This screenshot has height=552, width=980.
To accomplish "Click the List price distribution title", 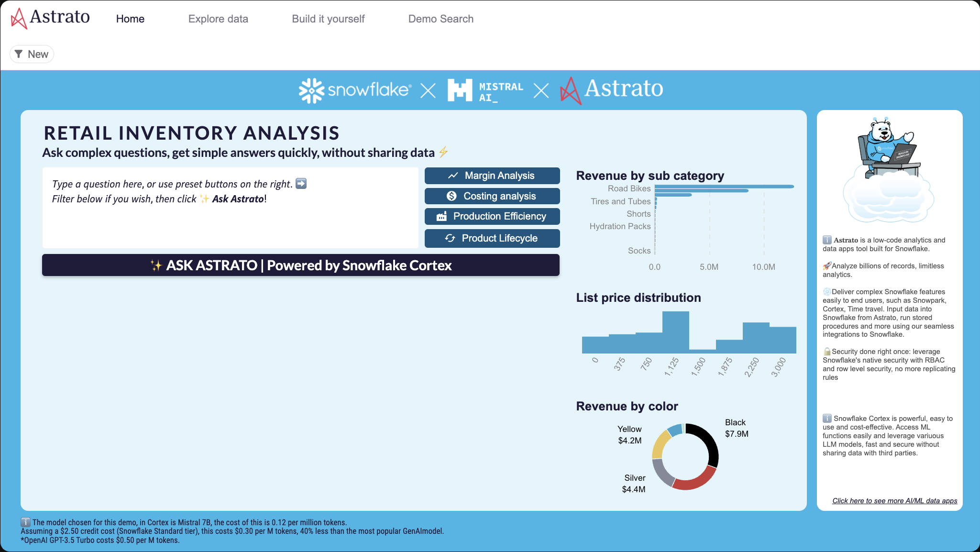I will coord(639,298).
